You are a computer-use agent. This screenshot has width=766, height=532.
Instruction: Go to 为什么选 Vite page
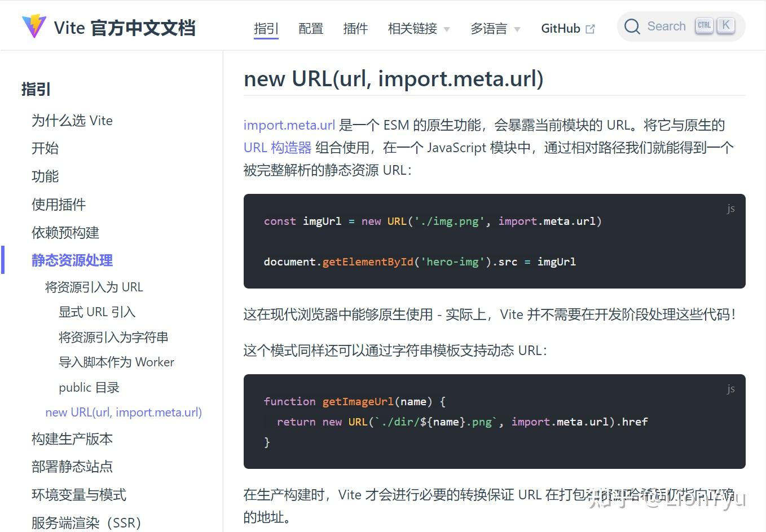[72, 121]
